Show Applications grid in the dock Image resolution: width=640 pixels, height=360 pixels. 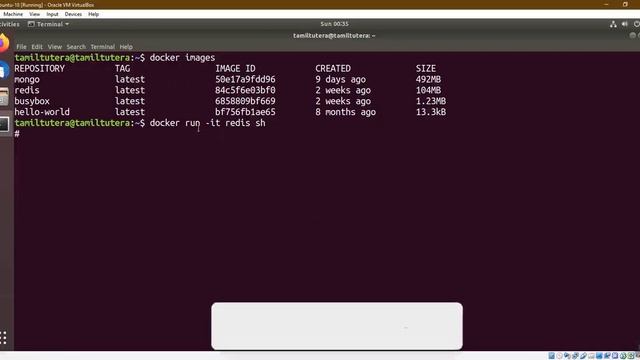pos(3,338)
